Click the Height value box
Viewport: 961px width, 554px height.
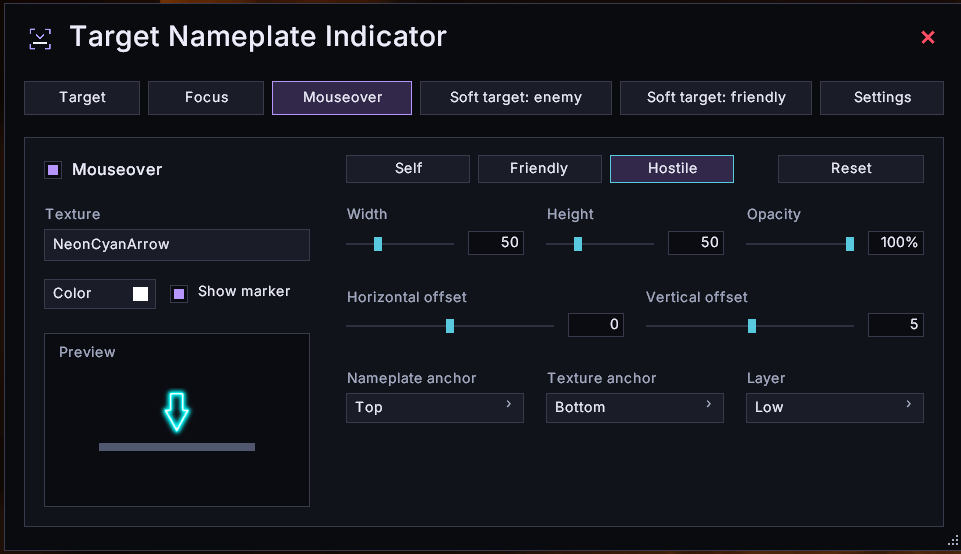[x=696, y=243]
